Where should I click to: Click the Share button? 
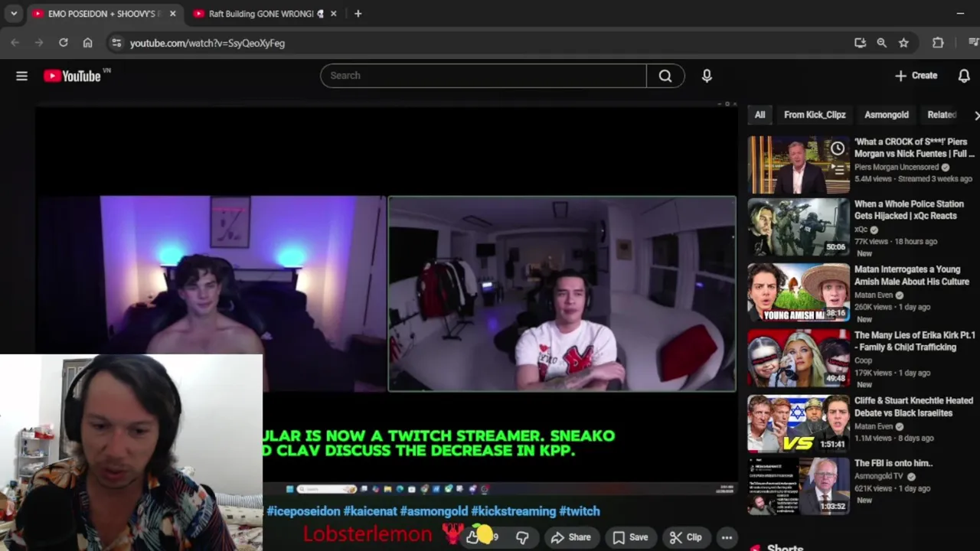[x=571, y=537]
